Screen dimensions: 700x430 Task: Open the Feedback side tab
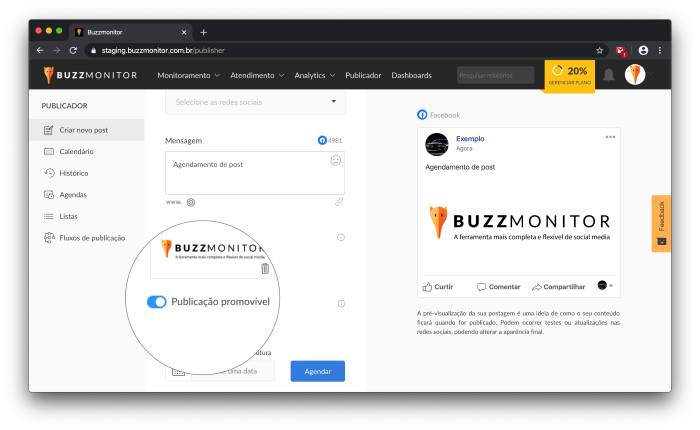coord(660,223)
